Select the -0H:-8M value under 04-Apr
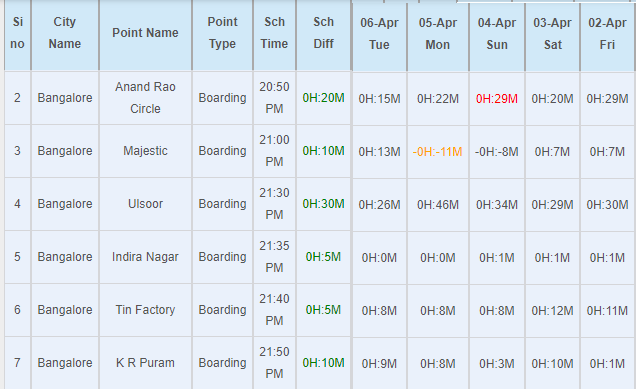The width and height of the screenshot is (636, 389). pyautogui.click(x=496, y=152)
